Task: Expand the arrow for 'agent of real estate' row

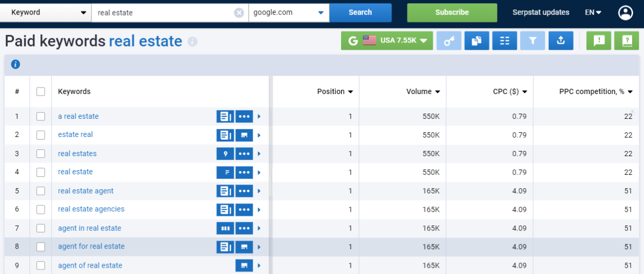Action: coord(259,265)
